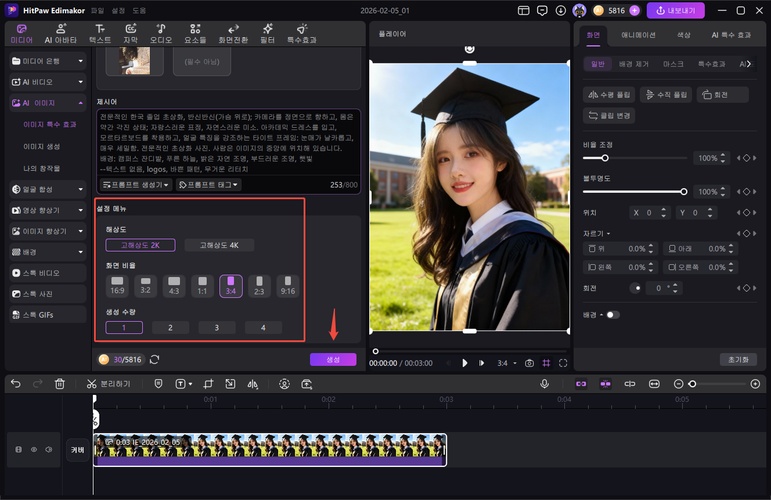Select the 배경 제거 sub-tab

pos(634,64)
